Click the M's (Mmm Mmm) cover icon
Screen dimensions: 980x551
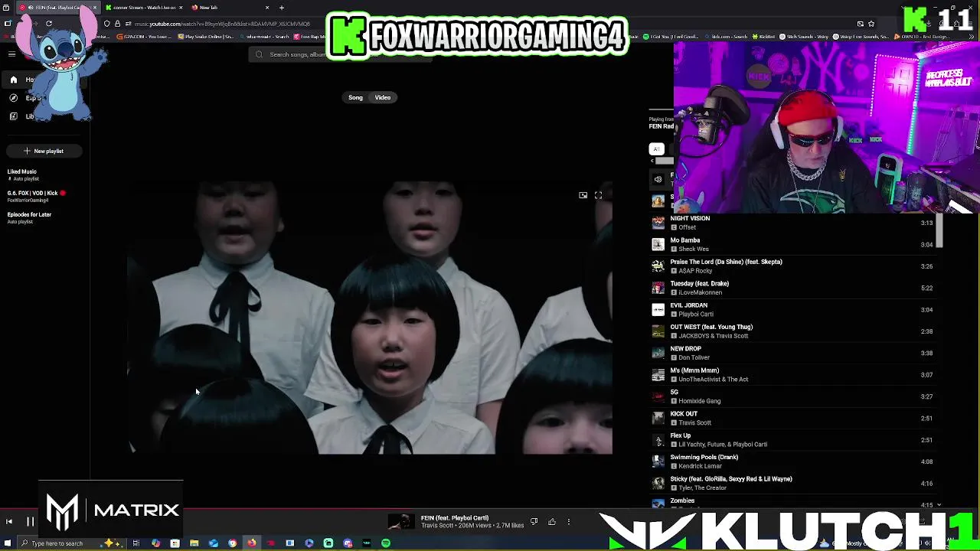click(658, 375)
